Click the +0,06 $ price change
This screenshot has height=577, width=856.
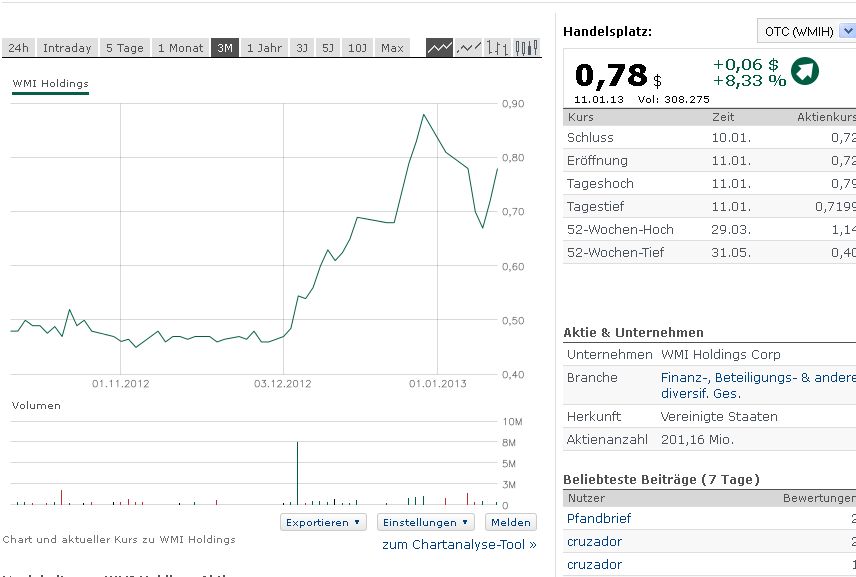click(746, 64)
